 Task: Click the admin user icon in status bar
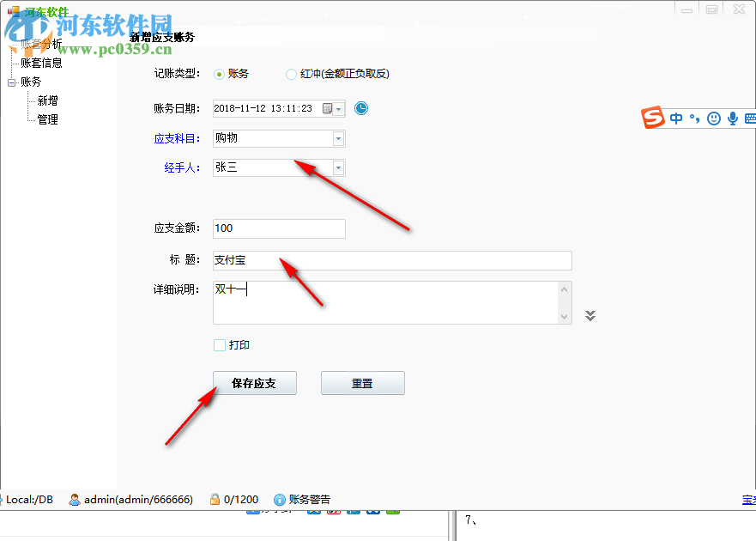[77, 499]
